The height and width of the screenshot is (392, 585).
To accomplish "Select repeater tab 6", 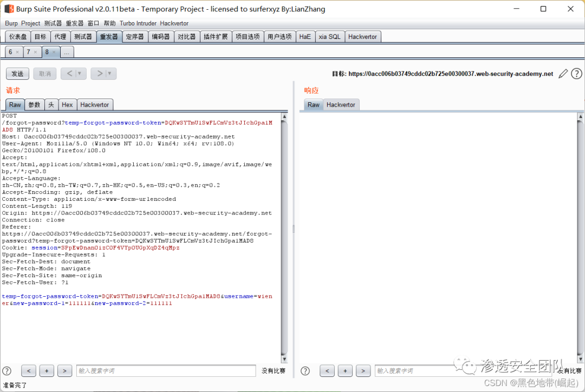I will [10, 52].
